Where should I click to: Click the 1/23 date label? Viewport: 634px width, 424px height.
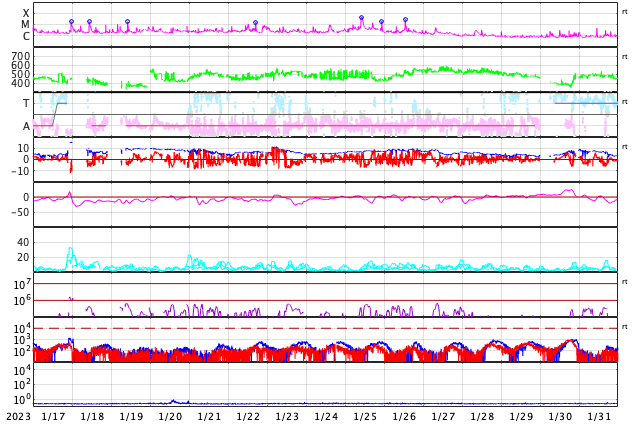coord(287,416)
